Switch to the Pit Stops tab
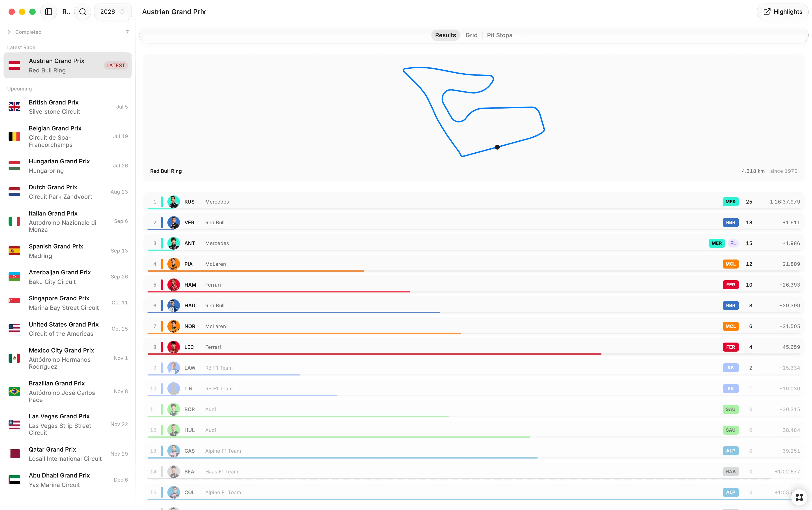The width and height of the screenshot is (812, 510). coord(499,35)
